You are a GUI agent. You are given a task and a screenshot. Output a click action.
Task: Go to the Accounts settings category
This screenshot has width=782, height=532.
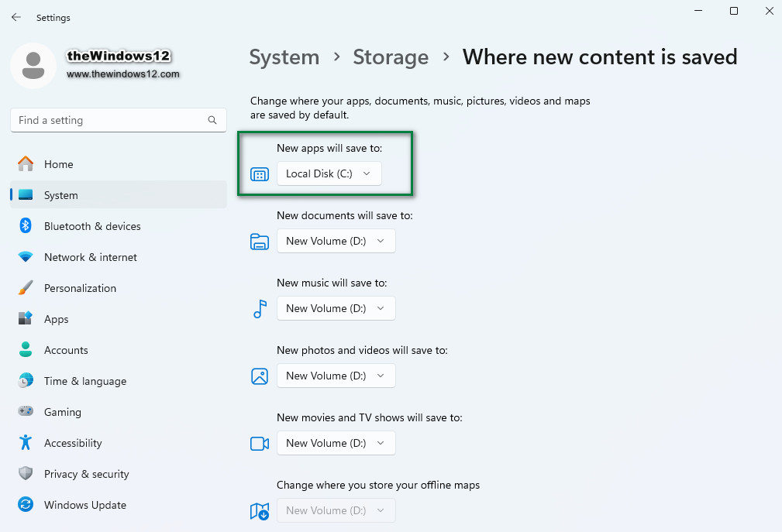119,350
